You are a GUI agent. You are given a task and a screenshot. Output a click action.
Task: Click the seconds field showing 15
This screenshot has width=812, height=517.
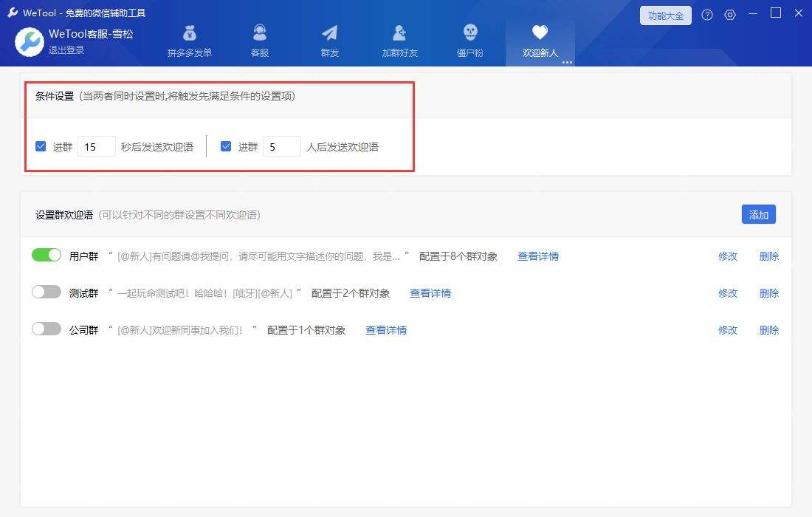point(96,146)
